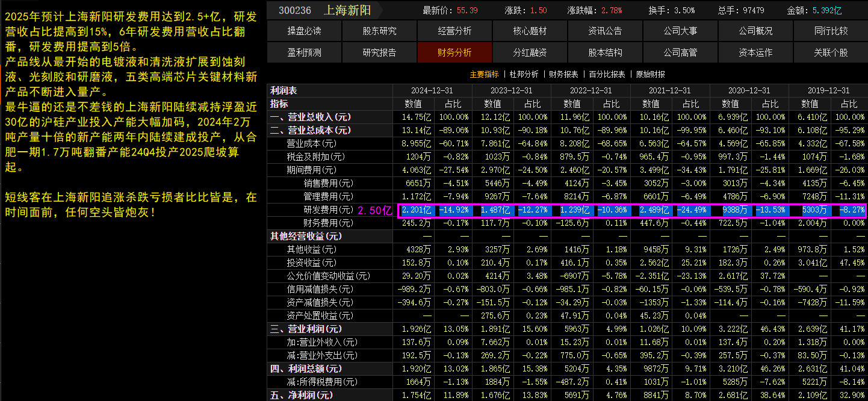Click 2024 营业总收入 value 14.75亿
This screenshot has width=868, height=401.
tap(417, 117)
